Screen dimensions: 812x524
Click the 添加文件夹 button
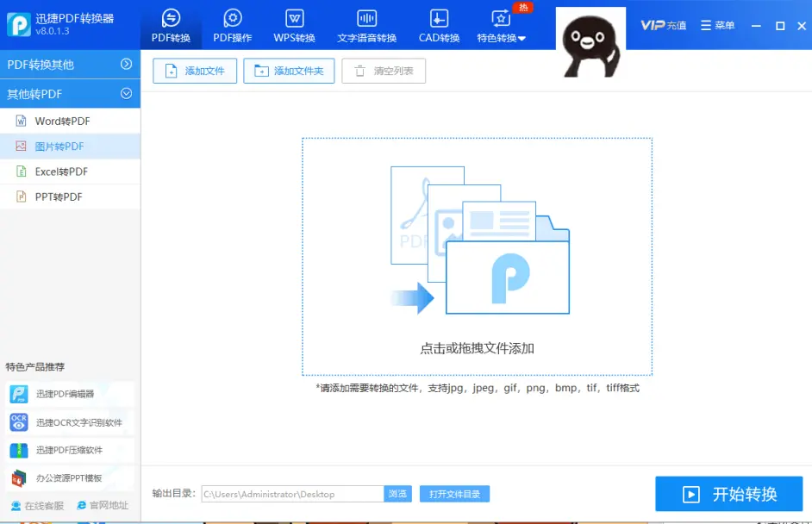pos(289,71)
